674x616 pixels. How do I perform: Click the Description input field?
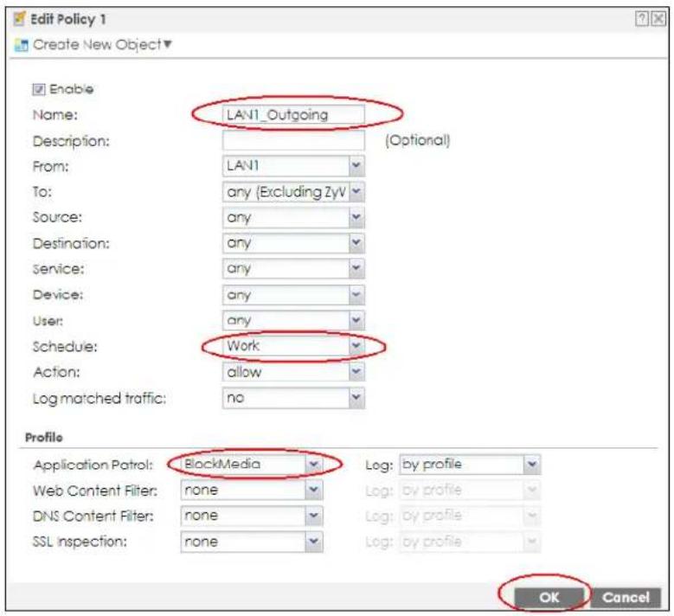293,140
